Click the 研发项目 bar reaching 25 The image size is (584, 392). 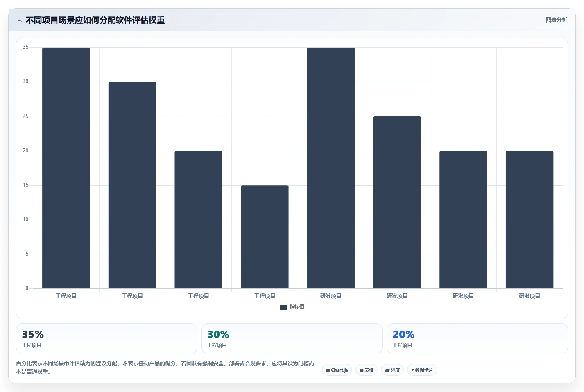click(x=397, y=202)
